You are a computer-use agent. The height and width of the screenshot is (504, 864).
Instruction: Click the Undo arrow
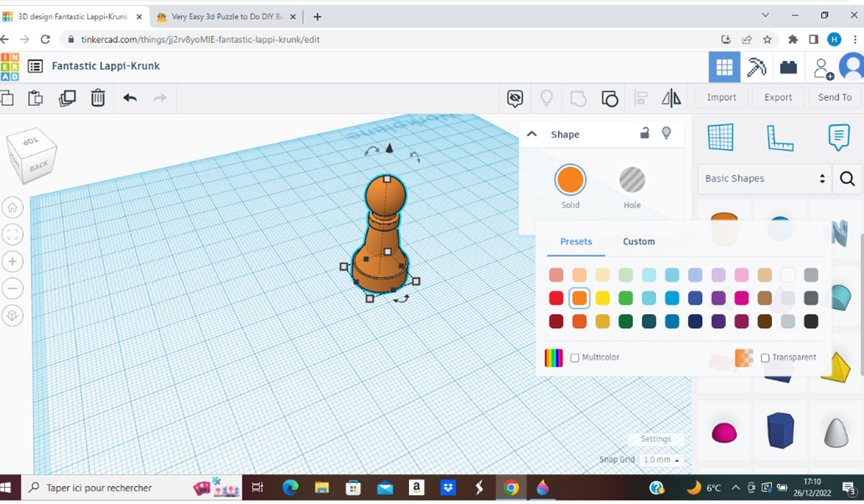(x=130, y=97)
